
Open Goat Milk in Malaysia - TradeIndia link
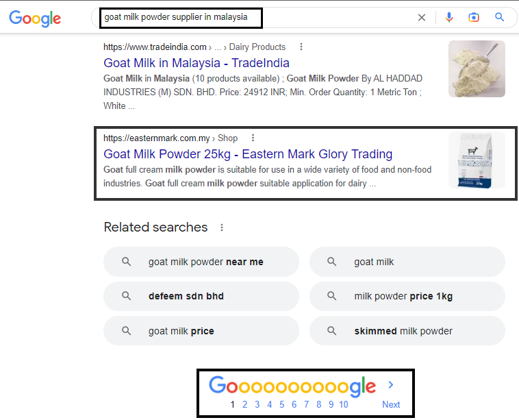(197, 63)
